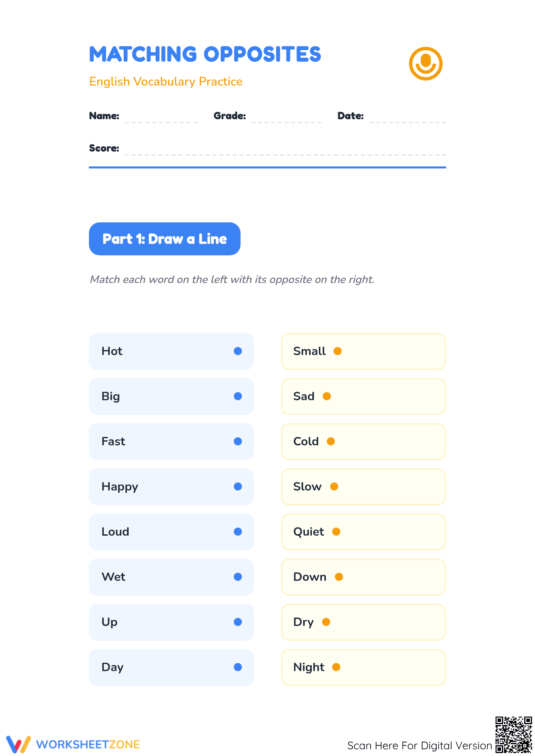Viewport: 535px width, 756px height.
Task: Click the orange dot beside Slow
Action: (x=334, y=486)
